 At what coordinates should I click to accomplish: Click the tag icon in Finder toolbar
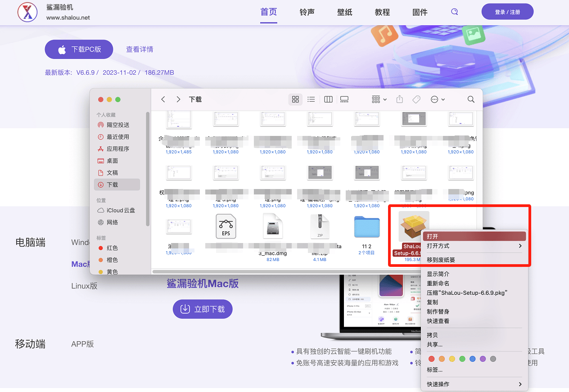point(416,99)
